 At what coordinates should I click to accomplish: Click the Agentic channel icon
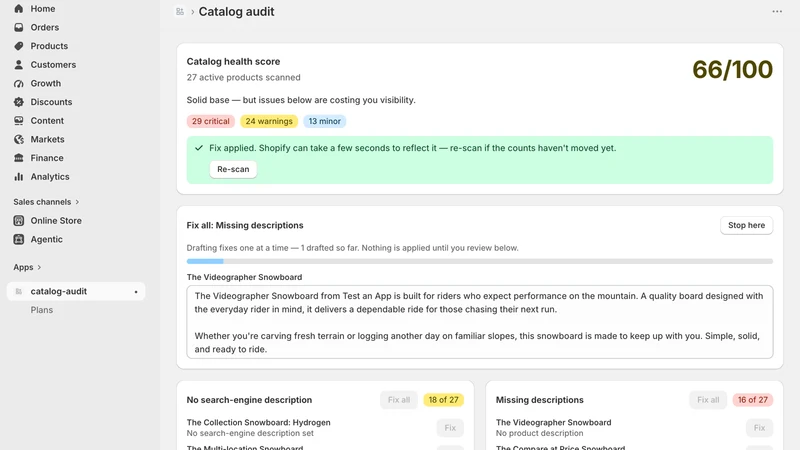[x=19, y=239]
